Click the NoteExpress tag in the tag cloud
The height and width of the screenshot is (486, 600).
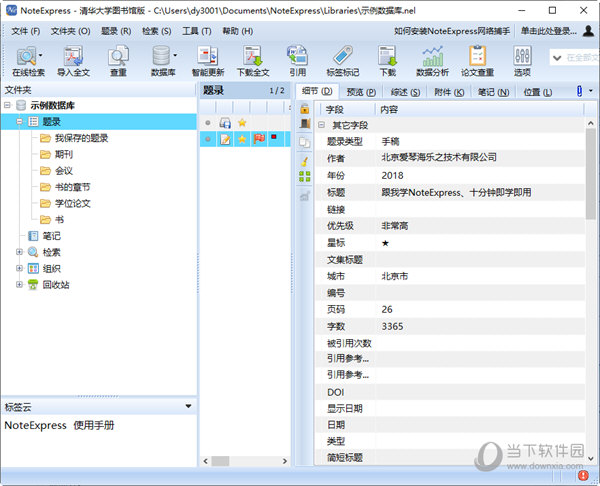(x=36, y=425)
